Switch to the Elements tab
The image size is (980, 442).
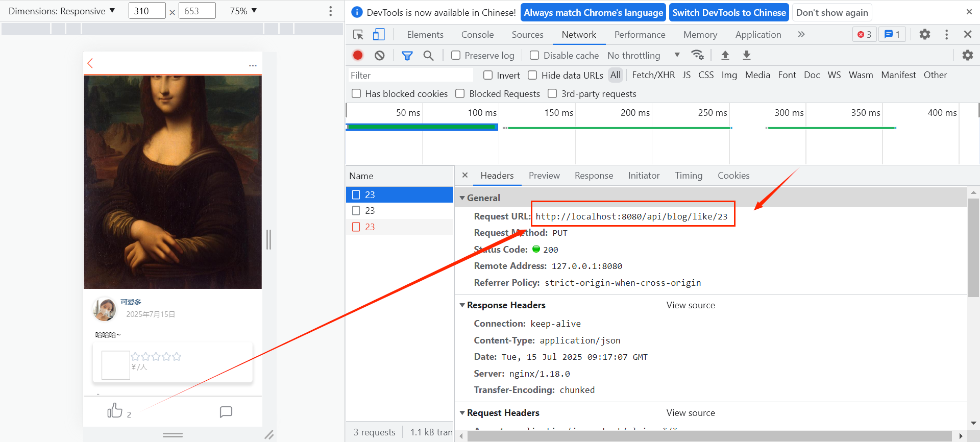(425, 34)
